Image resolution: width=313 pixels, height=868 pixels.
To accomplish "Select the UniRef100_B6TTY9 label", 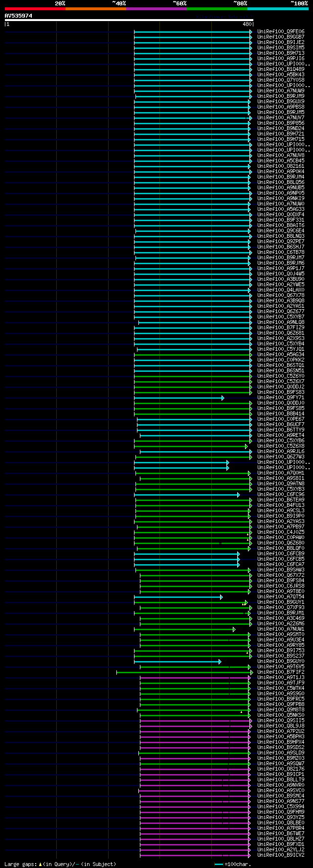I will (x=281, y=430).
